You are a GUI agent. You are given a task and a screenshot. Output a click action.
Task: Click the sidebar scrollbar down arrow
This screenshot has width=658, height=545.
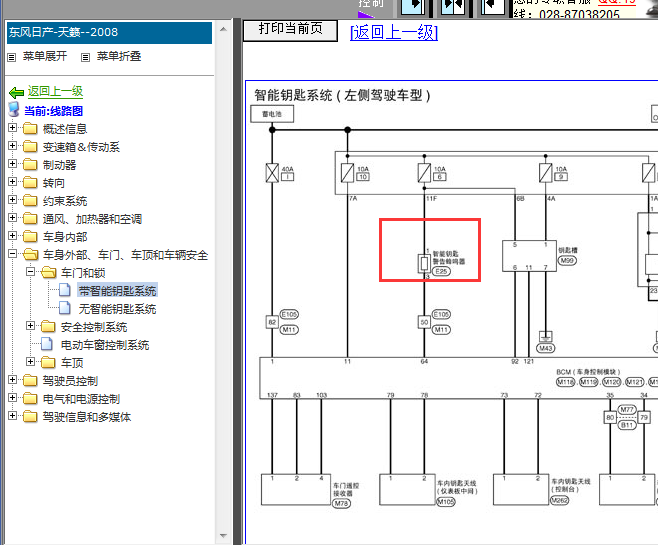pos(223,536)
